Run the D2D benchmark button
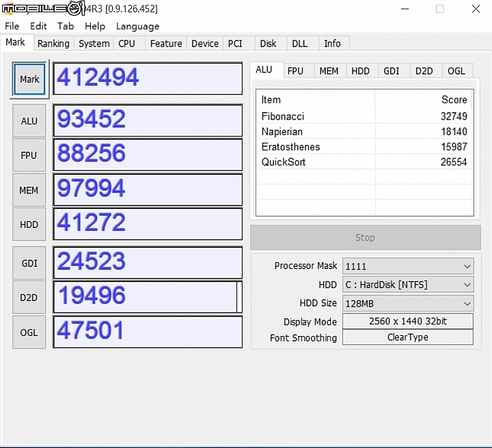492x448 pixels. click(29, 298)
